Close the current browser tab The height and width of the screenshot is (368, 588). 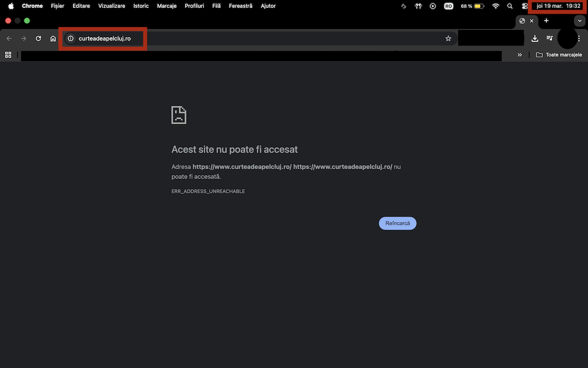pyautogui.click(x=532, y=21)
